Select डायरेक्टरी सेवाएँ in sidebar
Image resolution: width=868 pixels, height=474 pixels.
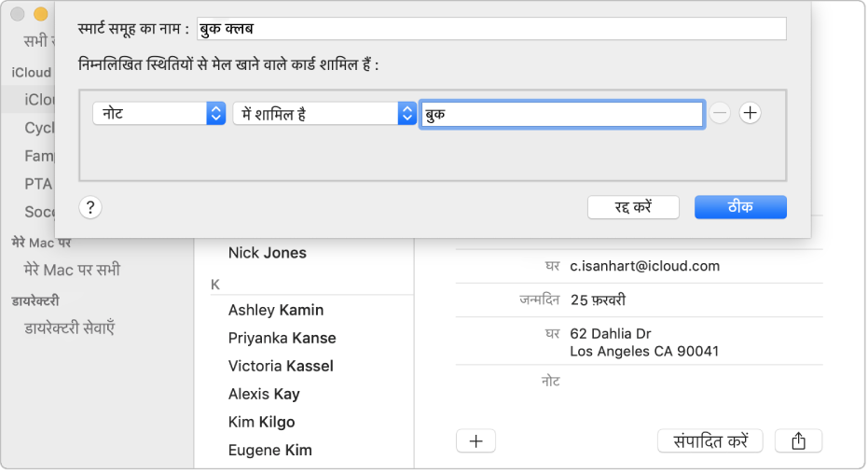[69, 328]
